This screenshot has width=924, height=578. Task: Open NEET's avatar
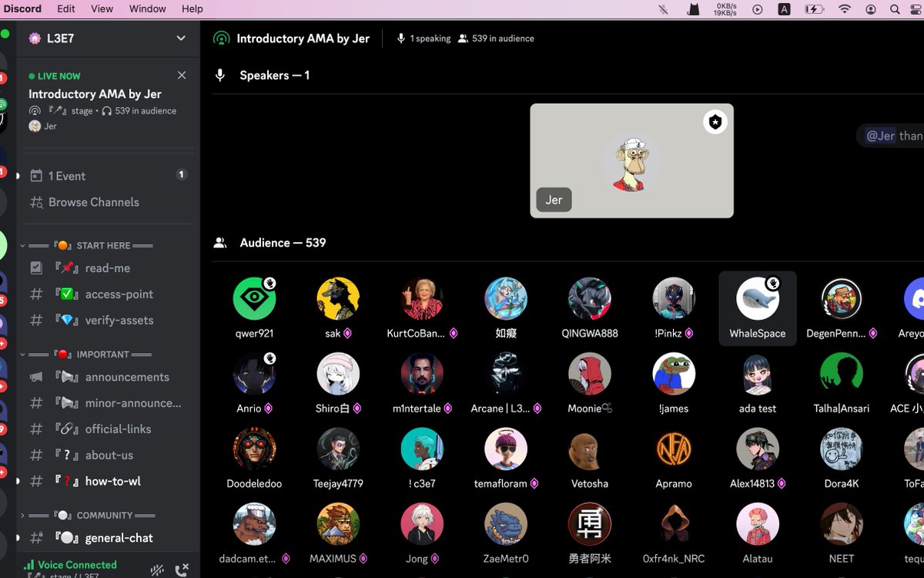pyautogui.click(x=842, y=524)
